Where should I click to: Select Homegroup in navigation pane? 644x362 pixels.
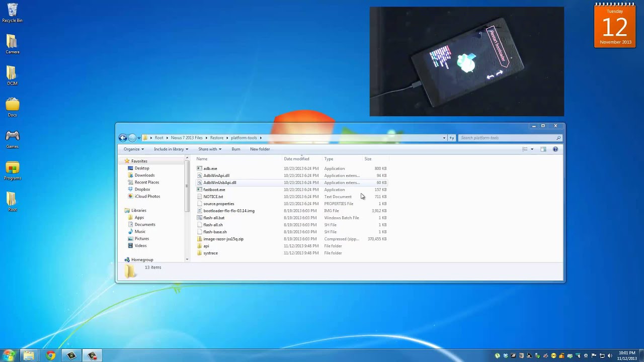[142, 260]
